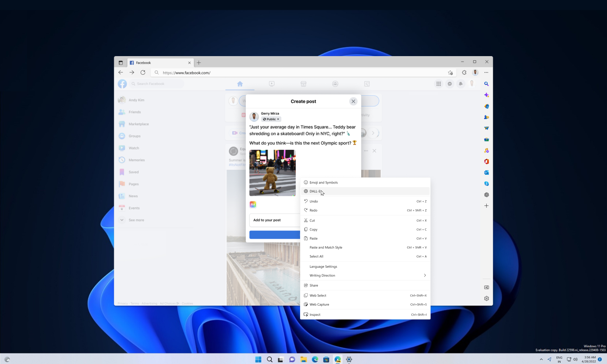Switch to Facebook Groups tab

[x=335, y=84]
